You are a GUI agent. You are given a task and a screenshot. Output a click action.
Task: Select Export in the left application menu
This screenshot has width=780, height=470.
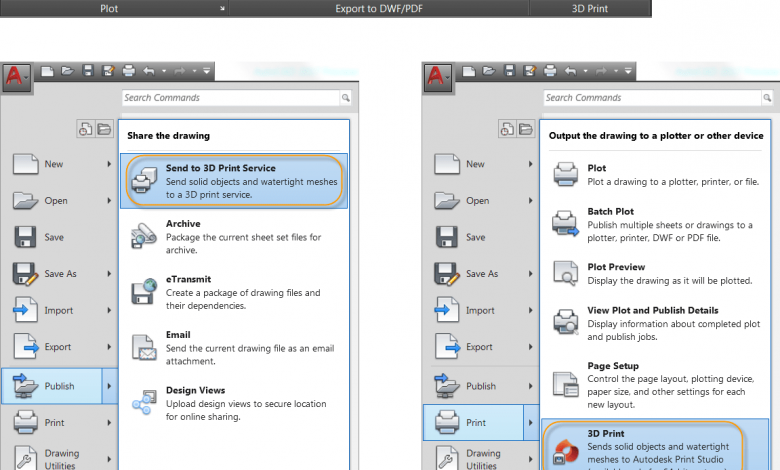point(59,347)
